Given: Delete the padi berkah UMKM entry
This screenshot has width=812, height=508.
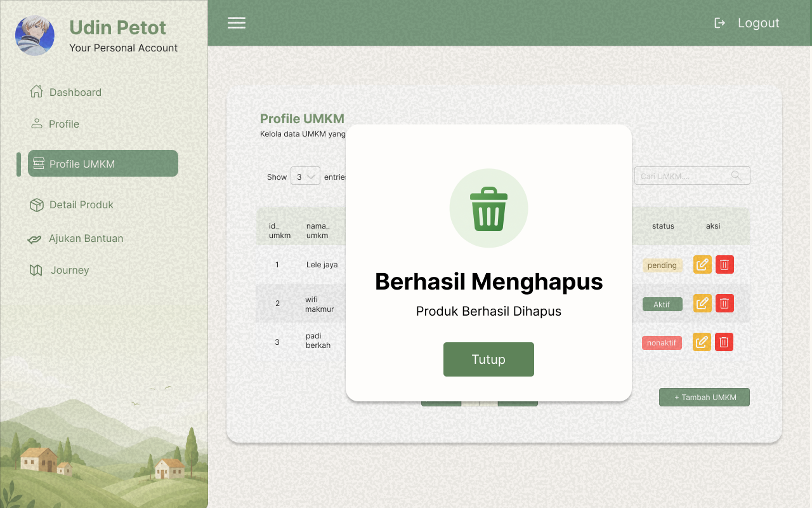Looking at the screenshot, I should click(724, 342).
